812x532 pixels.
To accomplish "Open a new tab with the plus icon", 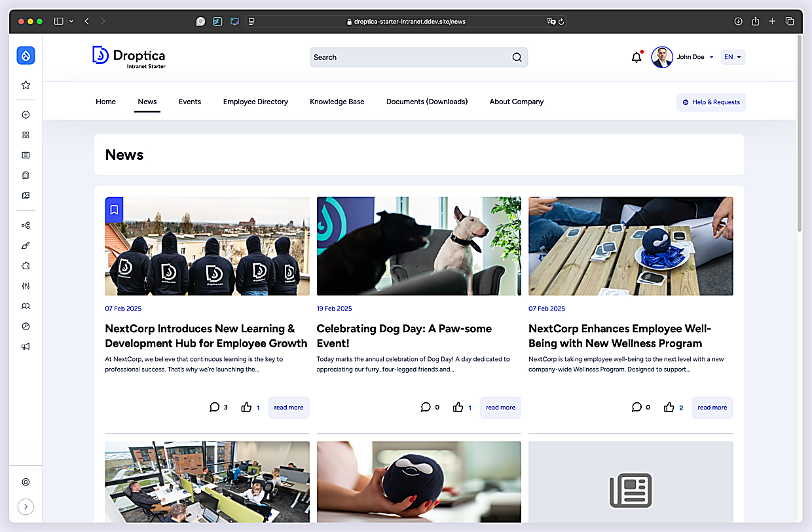I will coord(772,22).
